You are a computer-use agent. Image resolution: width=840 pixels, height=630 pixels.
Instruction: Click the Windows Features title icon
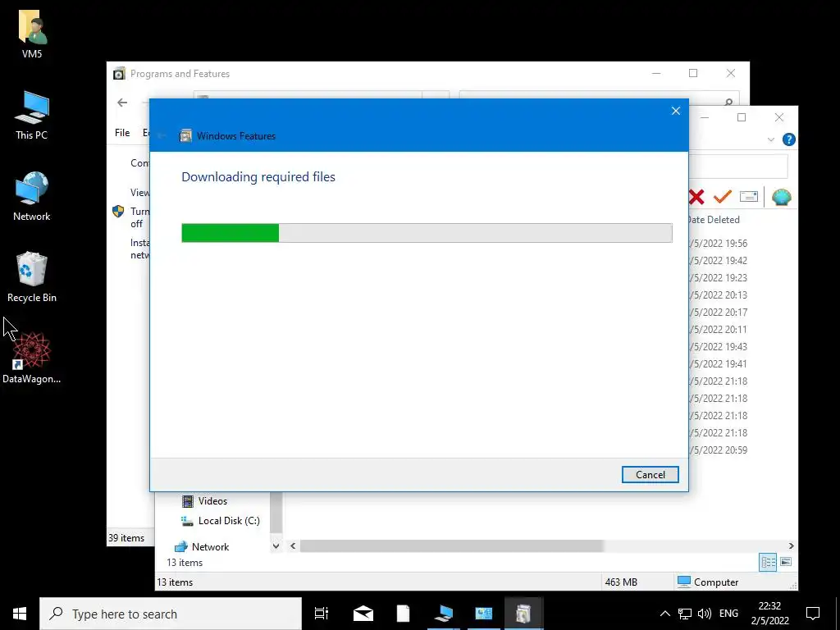[x=185, y=135]
